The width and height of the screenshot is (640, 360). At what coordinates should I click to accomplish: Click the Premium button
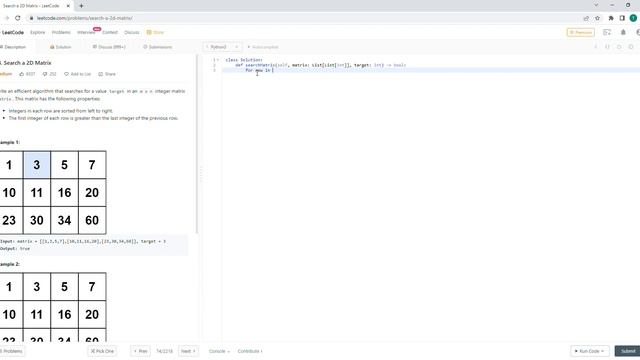580,32
